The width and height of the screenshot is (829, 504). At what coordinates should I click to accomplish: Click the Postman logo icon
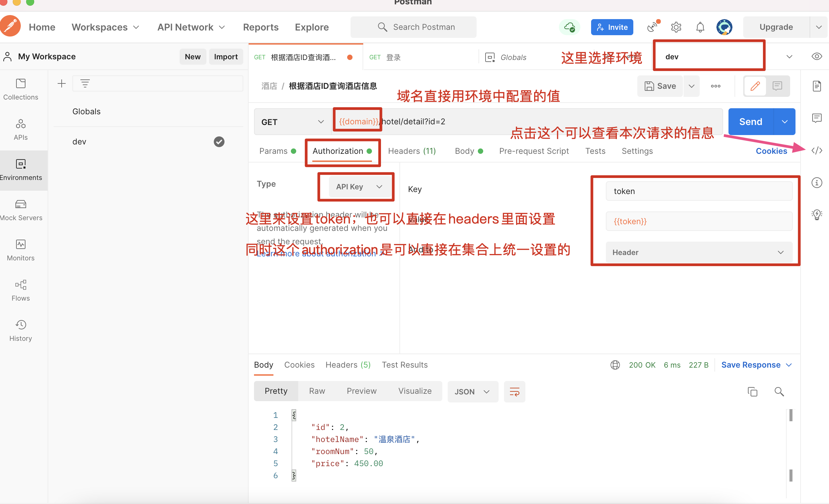tap(10, 26)
